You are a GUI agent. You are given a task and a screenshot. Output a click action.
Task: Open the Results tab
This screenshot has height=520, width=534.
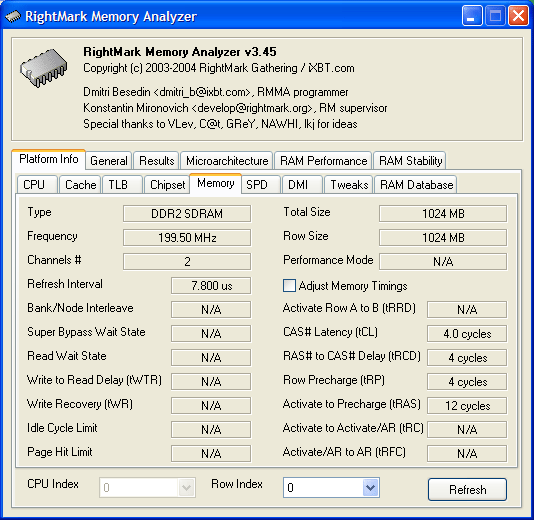[x=157, y=161]
